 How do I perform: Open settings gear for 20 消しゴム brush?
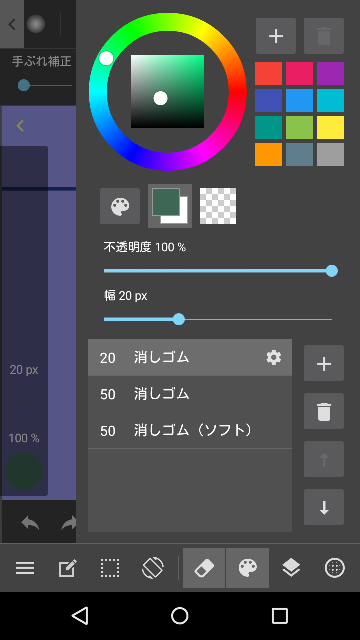[x=273, y=358]
